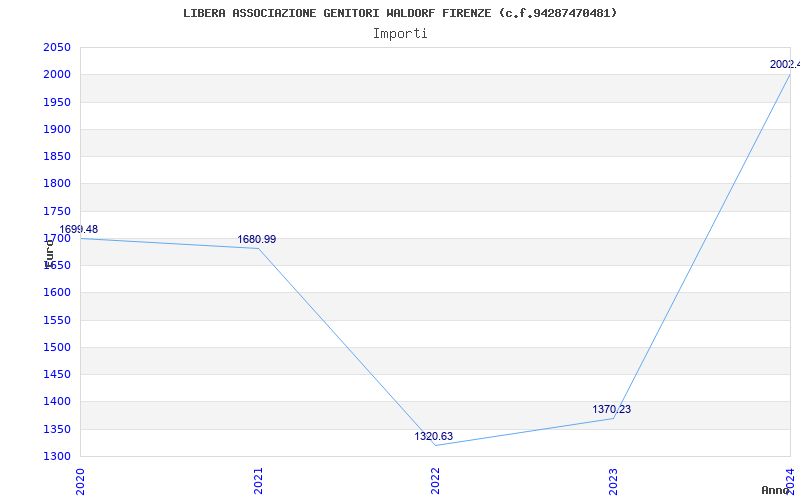Click the 2023 x-axis label
Screen dimensions: 800x500
click(x=613, y=481)
